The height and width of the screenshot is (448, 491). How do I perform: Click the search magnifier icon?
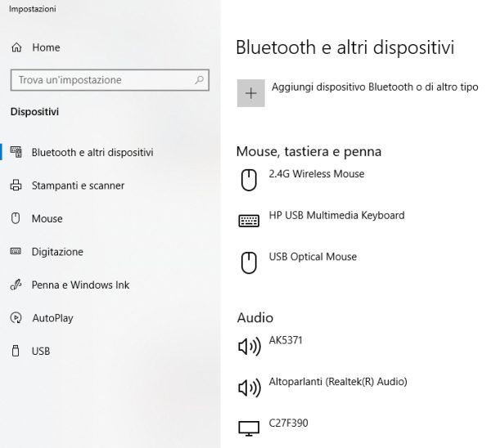point(199,80)
